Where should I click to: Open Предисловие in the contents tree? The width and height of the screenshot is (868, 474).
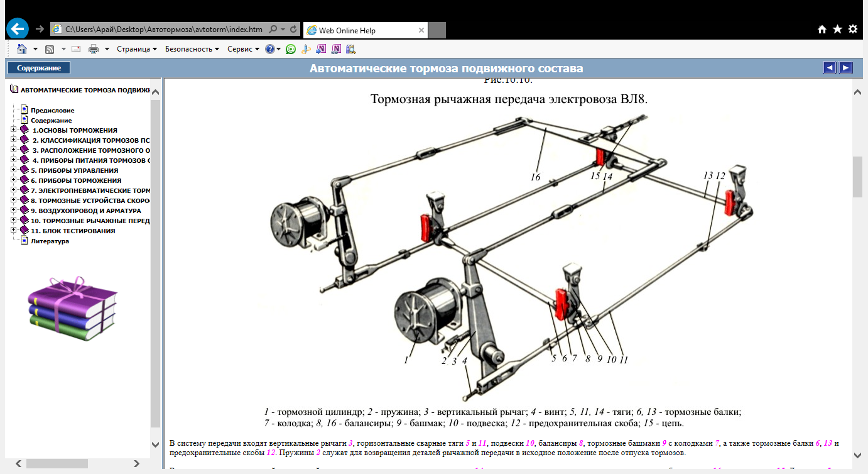(x=53, y=110)
